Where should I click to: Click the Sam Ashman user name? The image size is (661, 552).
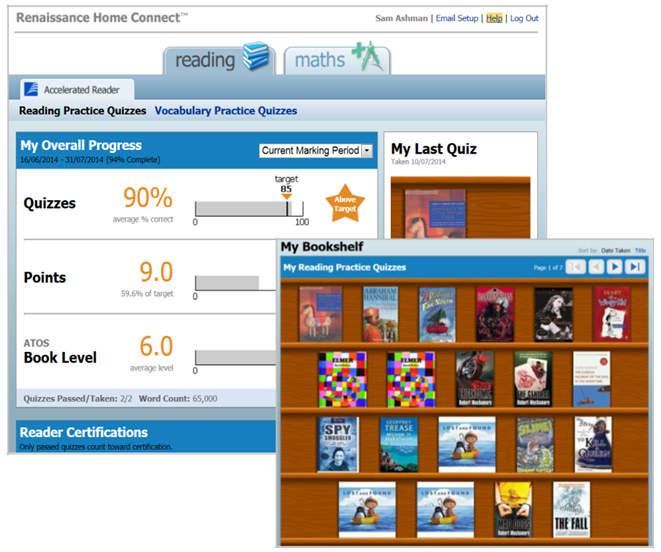tap(401, 18)
